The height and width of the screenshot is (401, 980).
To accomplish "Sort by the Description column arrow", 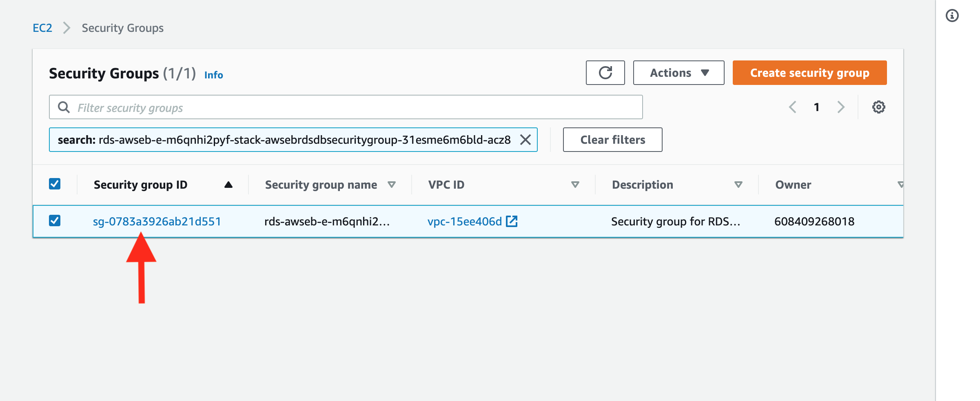I will click(x=738, y=185).
